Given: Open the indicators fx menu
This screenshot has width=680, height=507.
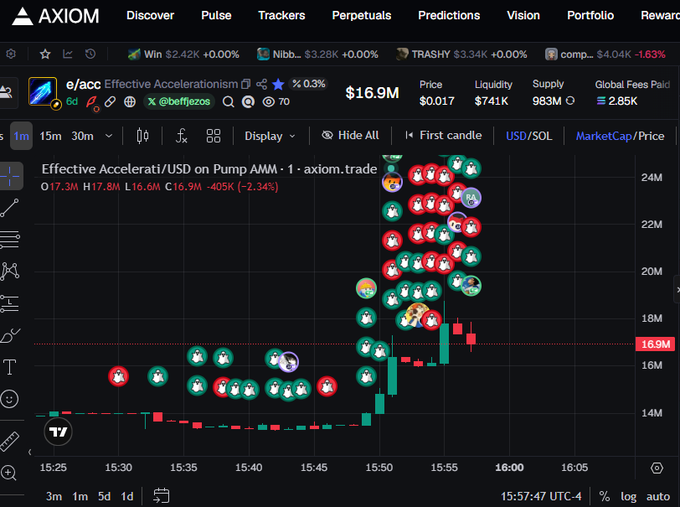Looking at the screenshot, I should click(181, 136).
